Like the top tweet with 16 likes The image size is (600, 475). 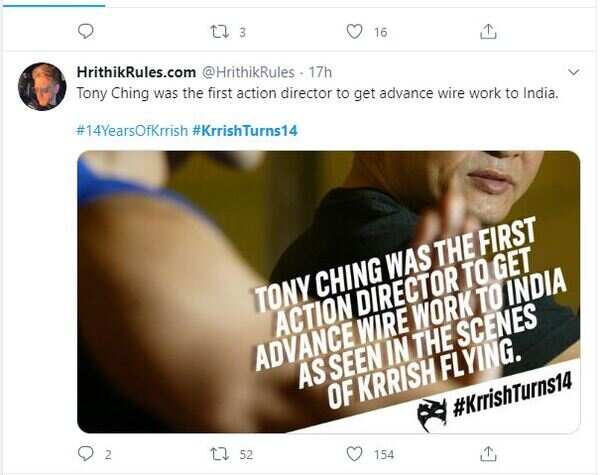tap(353, 32)
